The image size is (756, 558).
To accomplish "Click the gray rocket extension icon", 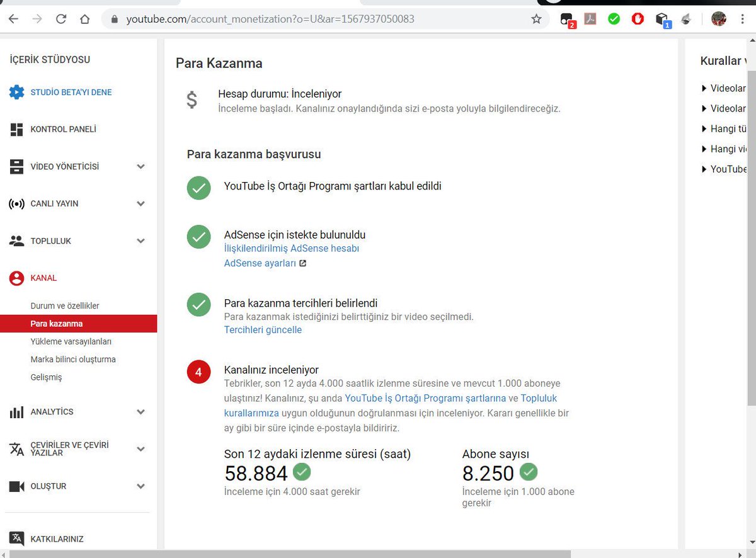I will pyautogui.click(x=686, y=19).
